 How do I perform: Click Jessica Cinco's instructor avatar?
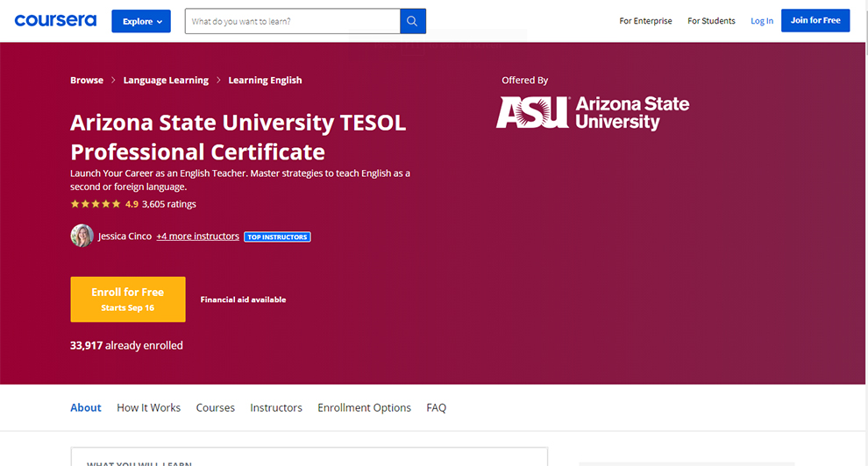[x=82, y=236]
